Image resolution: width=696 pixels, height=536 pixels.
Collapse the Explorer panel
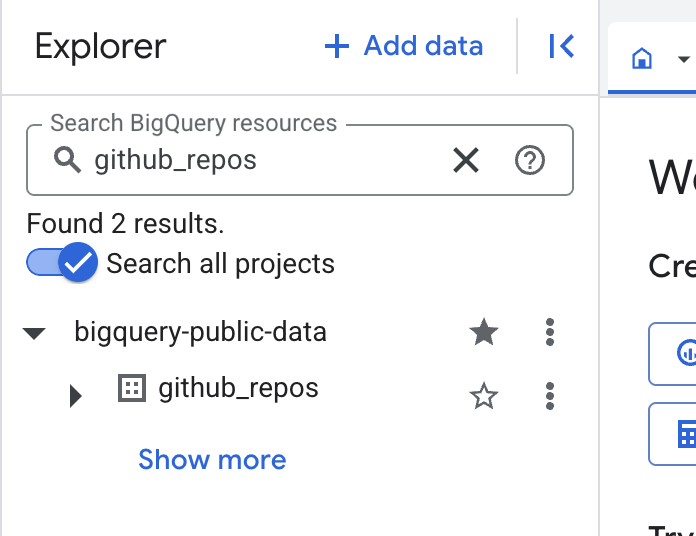(562, 46)
